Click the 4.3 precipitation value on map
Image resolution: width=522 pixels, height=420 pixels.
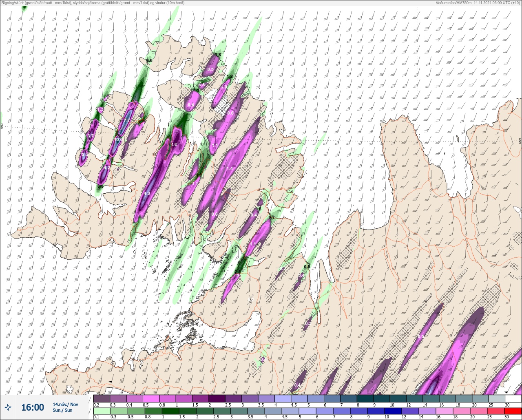[147, 193]
